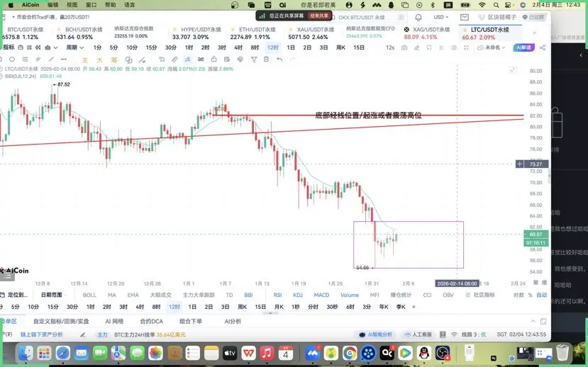Enter fullscreen chart mode icon
588x367 pixels.
point(466,47)
